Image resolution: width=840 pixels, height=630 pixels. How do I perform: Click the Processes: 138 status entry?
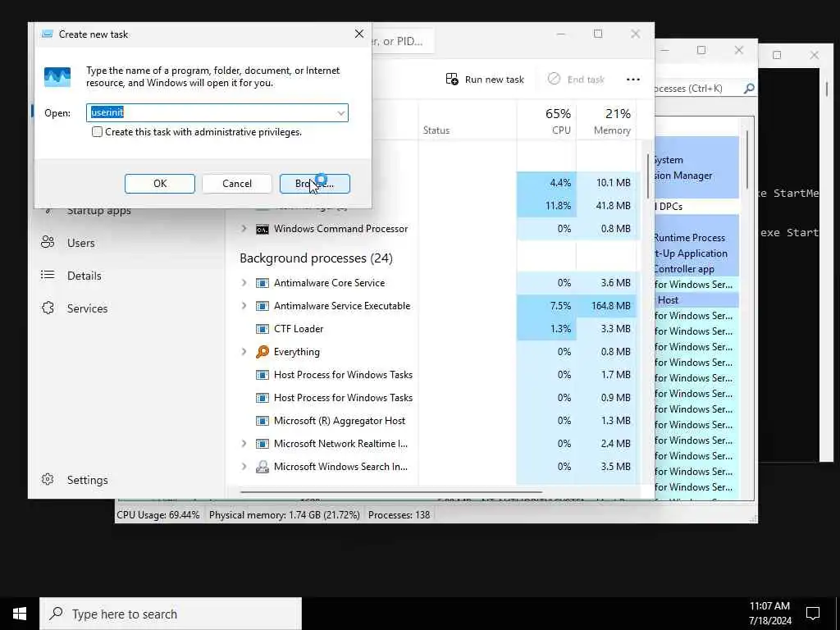pos(399,515)
